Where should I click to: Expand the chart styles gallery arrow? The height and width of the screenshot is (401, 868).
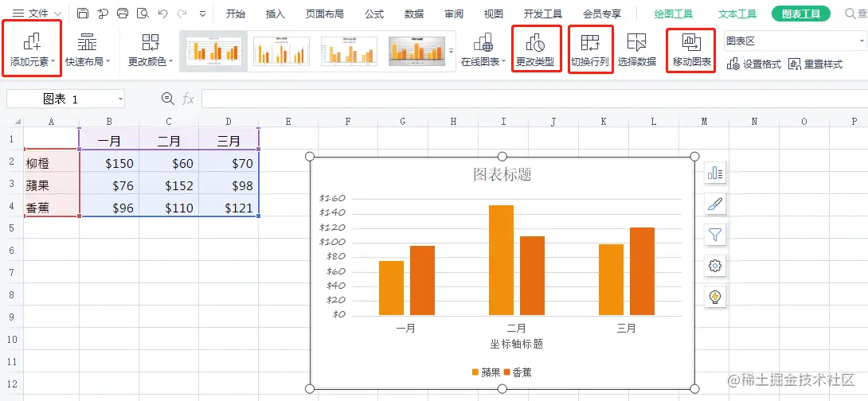click(x=452, y=51)
